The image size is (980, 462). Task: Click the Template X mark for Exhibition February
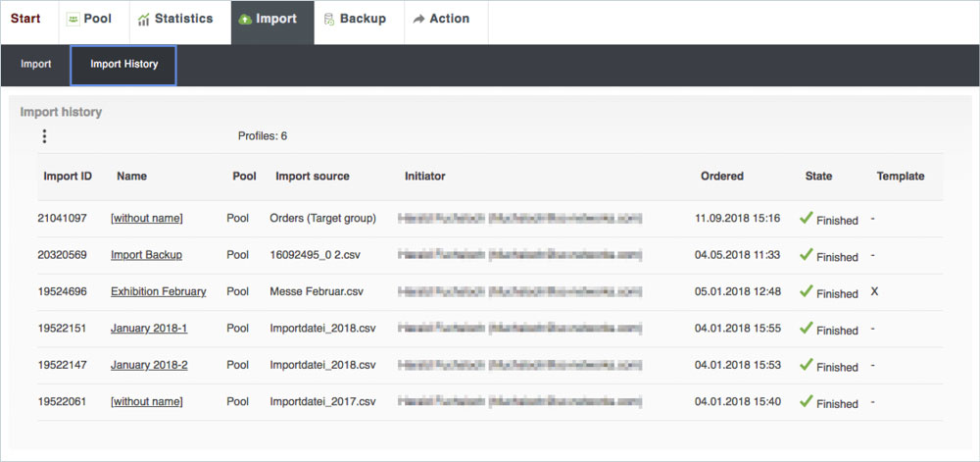[873, 292]
